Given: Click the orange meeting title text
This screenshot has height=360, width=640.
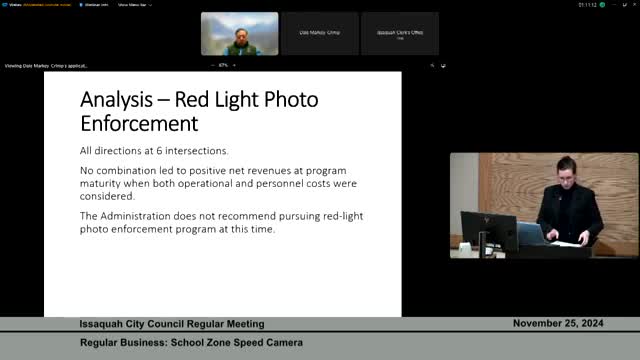Looking at the screenshot, I should [47, 5].
